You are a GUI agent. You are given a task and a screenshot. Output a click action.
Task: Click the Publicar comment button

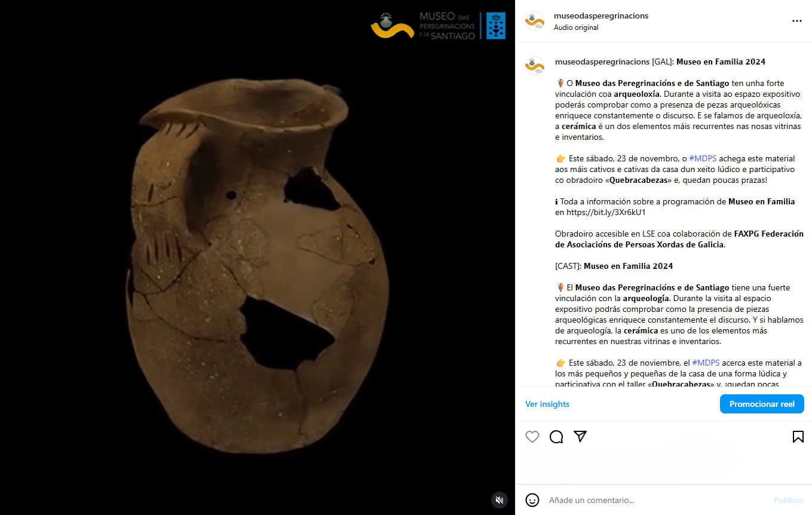(x=789, y=500)
